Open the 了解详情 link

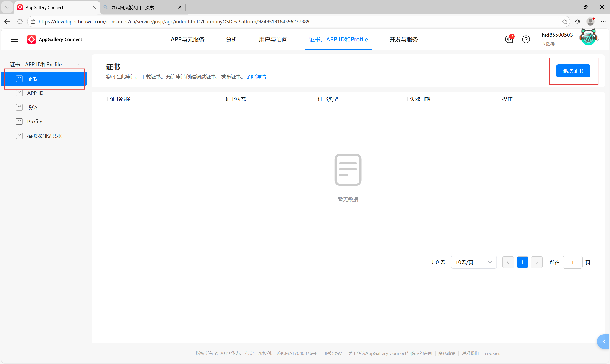[x=256, y=77]
